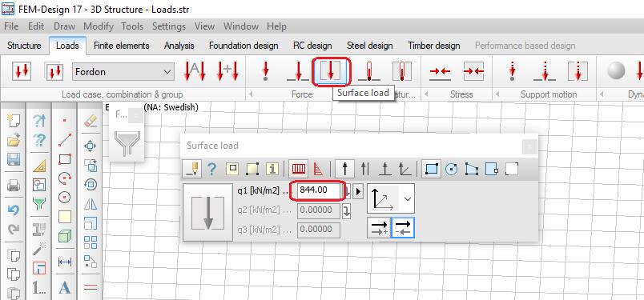Click the point load tool in Force group

click(265, 72)
